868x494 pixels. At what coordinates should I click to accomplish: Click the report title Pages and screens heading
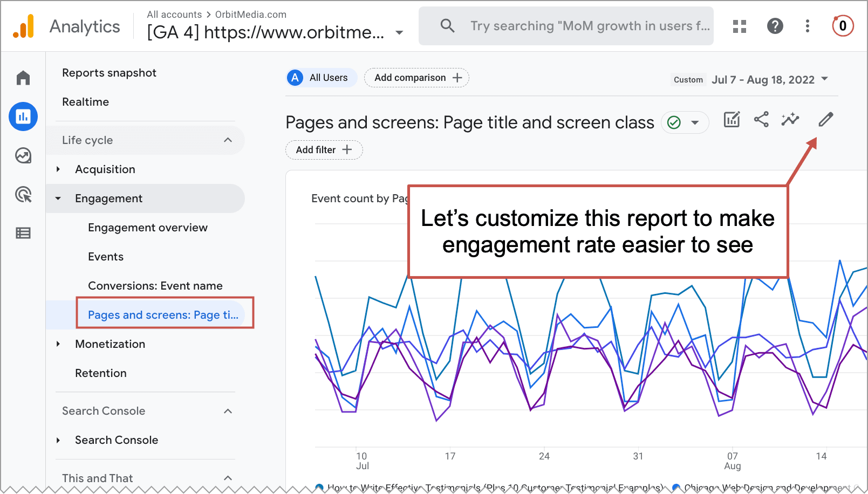[469, 122]
